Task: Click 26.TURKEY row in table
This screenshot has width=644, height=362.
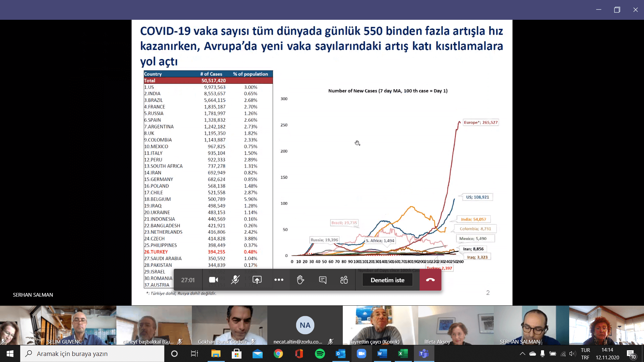Action: pyautogui.click(x=208, y=252)
